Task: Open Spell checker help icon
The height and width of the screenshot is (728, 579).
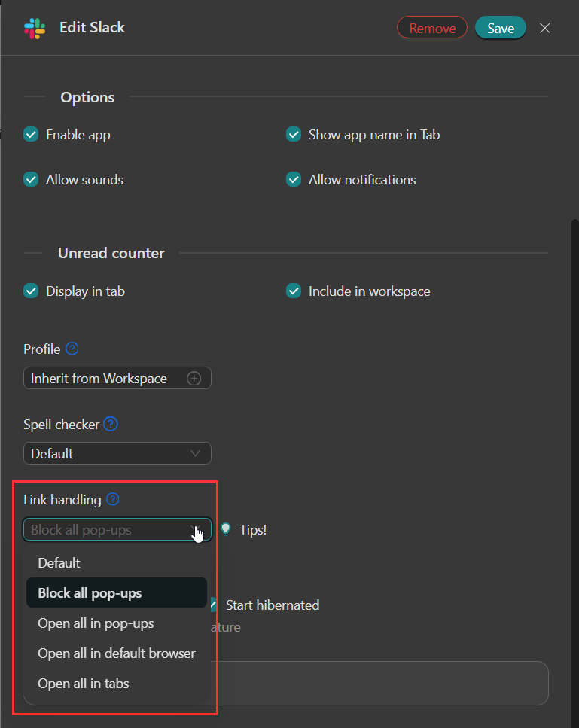Action: click(111, 423)
